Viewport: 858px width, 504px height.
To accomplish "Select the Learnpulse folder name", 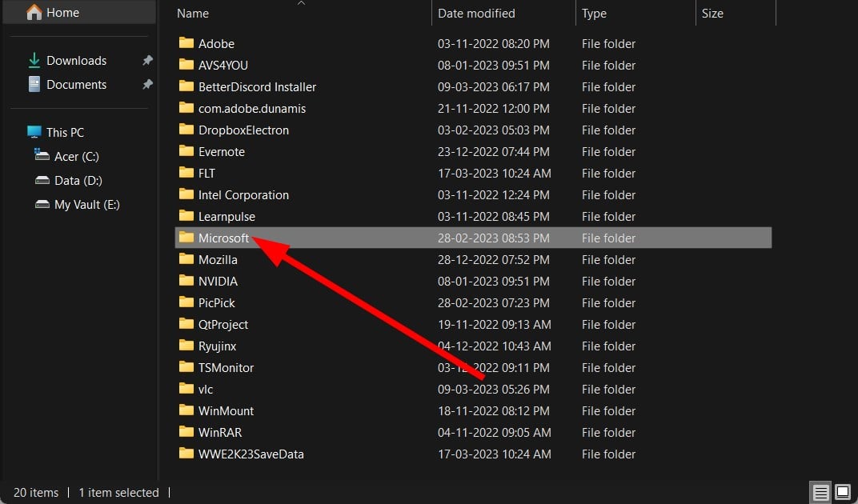I will [x=227, y=217].
